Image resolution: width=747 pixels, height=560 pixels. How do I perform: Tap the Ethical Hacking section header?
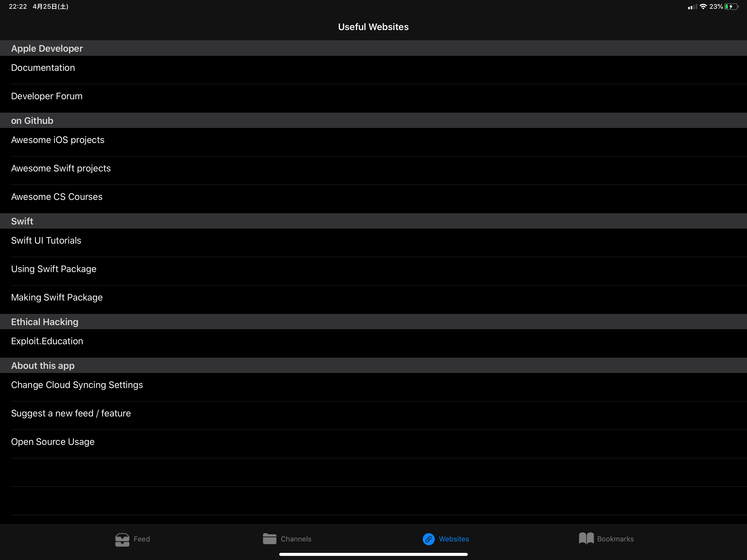pos(373,322)
